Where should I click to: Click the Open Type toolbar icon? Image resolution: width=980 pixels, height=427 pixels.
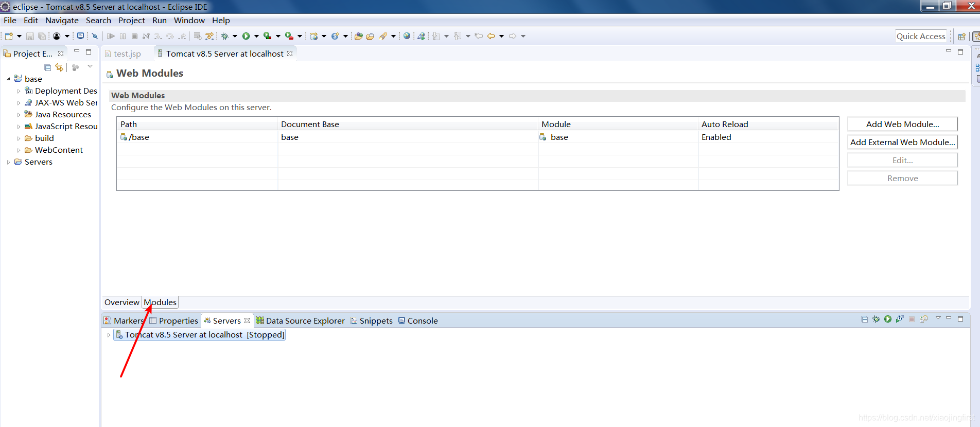(359, 36)
